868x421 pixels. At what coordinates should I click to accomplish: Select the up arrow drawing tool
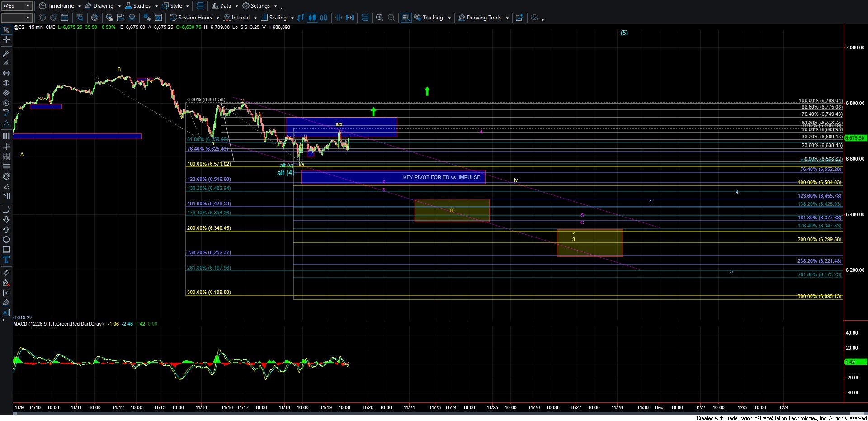coord(6,230)
